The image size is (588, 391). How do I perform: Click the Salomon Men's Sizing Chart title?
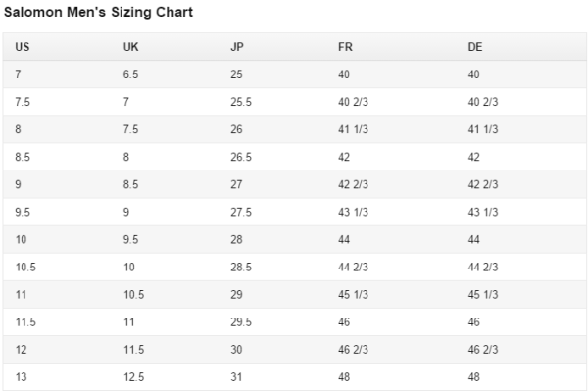point(98,12)
